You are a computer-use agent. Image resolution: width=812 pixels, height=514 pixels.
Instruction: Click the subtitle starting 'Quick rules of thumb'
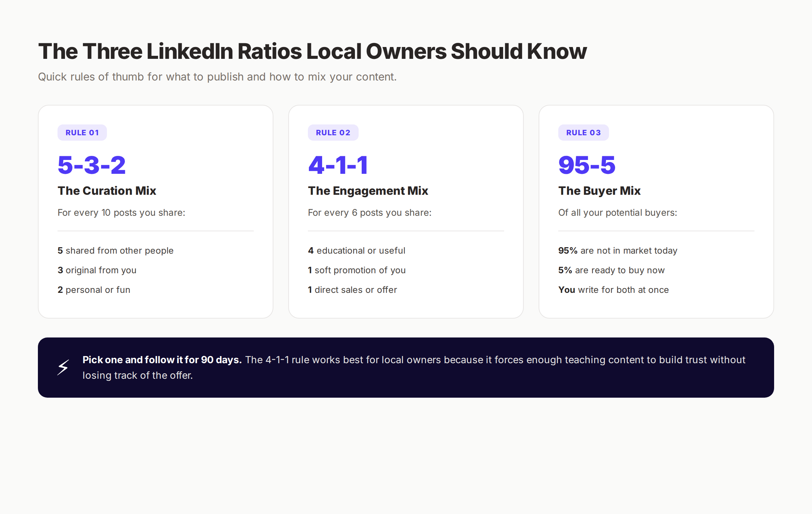tap(217, 77)
